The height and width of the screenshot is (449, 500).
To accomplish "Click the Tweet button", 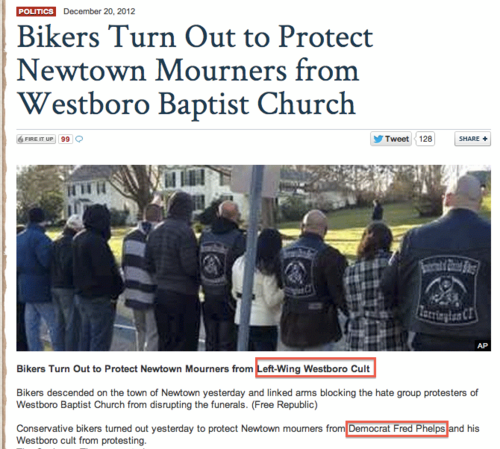I will click(391, 139).
